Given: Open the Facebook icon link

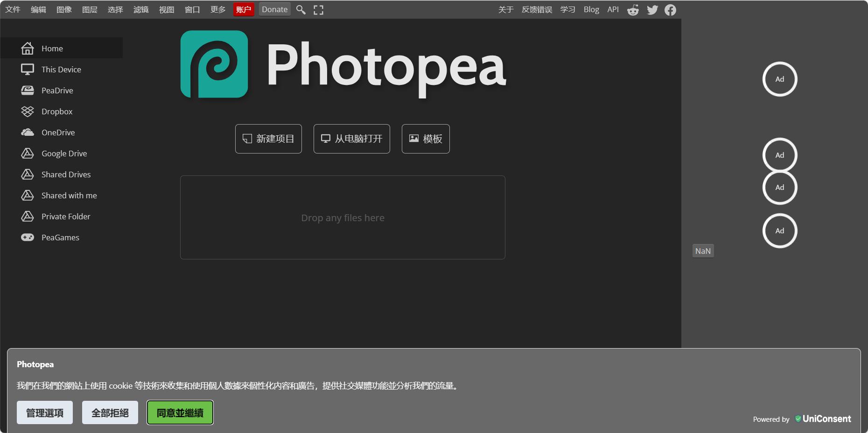Looking at the screenshot, I should pos(670,10).
